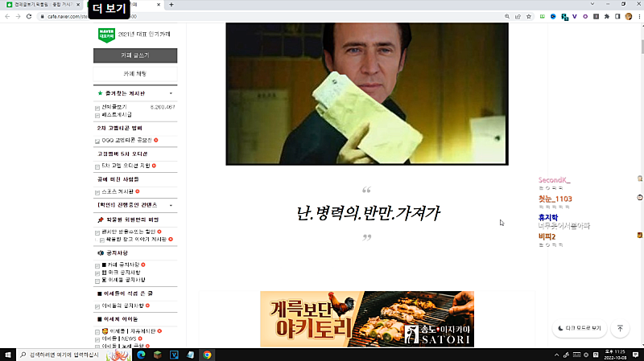Click the teal S extension icon
The image size is (644, 361).
click(x=564, y=17)
